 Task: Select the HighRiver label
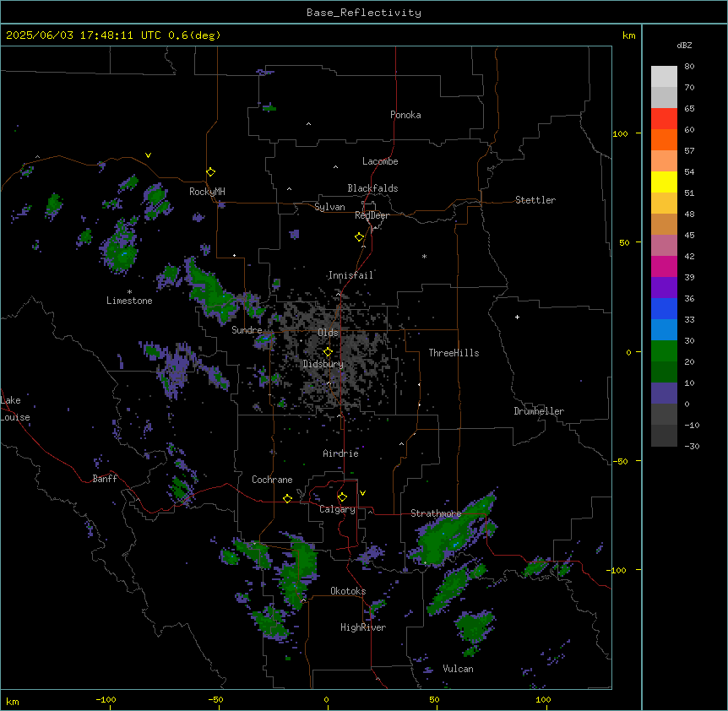click(363, 627)
